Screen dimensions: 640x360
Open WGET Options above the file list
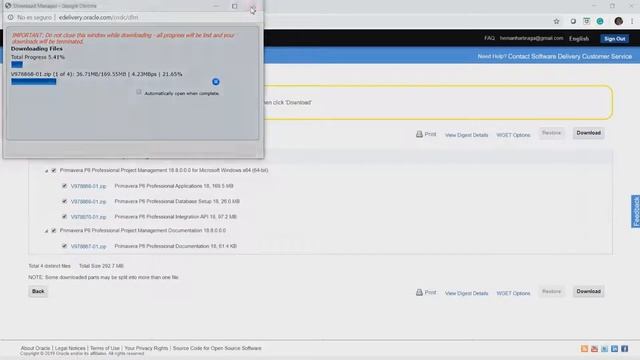[513, 135]
